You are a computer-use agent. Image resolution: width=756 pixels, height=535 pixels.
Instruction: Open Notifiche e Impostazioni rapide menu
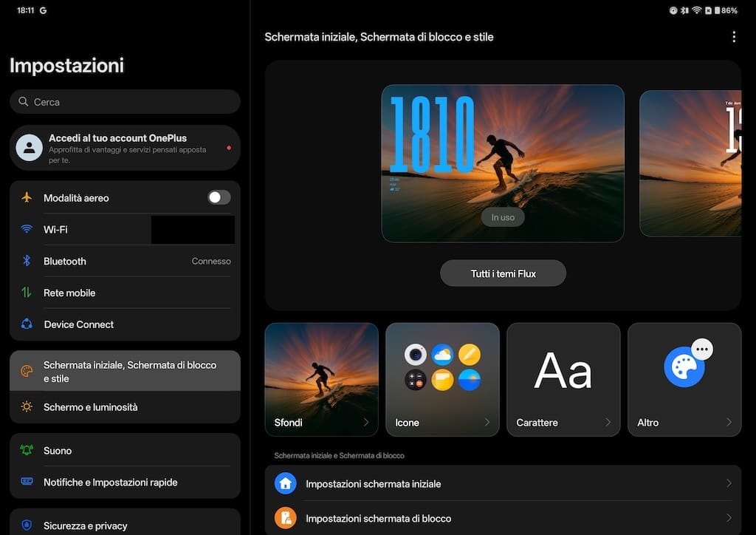tap(111, 483)
